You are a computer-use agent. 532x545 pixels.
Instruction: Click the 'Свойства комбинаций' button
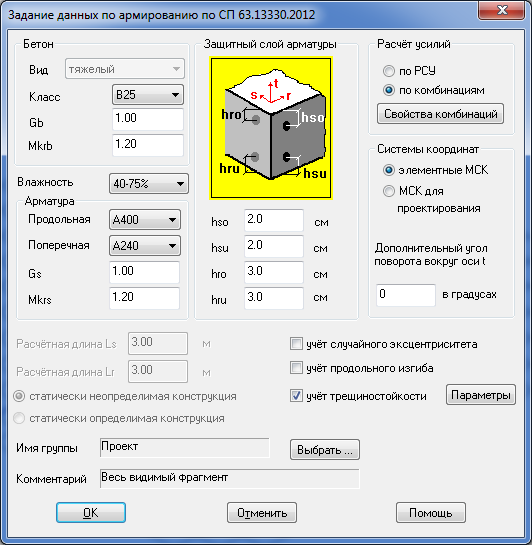click(x=440, y=114)
